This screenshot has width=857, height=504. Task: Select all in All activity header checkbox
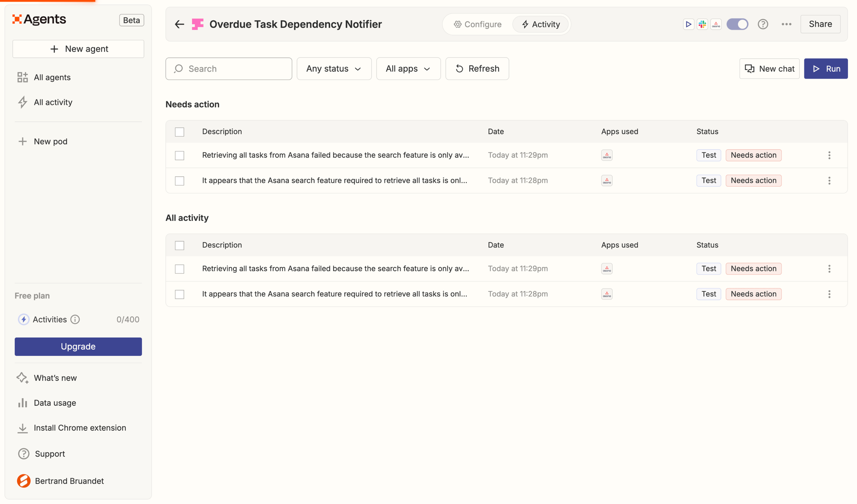point(179,245)
